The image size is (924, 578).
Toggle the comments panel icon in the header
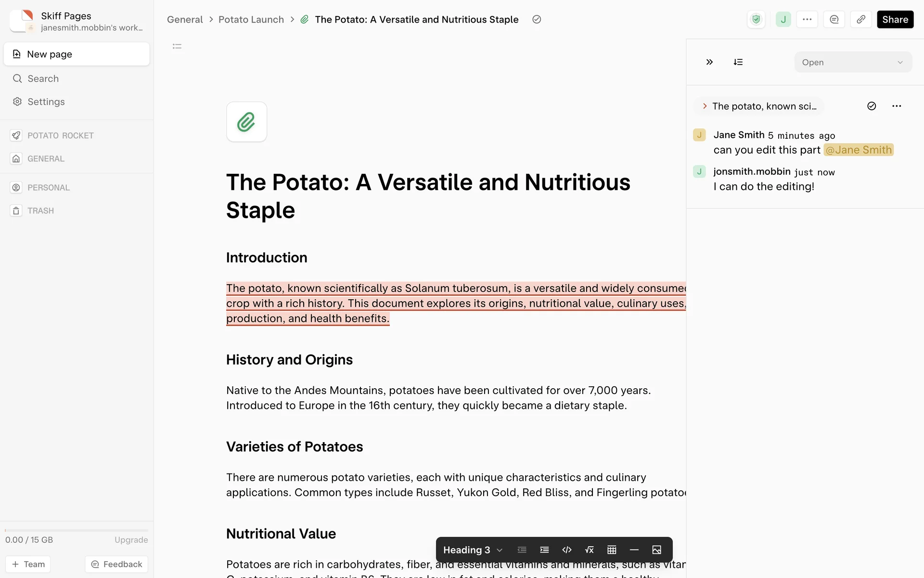(834, 19)
